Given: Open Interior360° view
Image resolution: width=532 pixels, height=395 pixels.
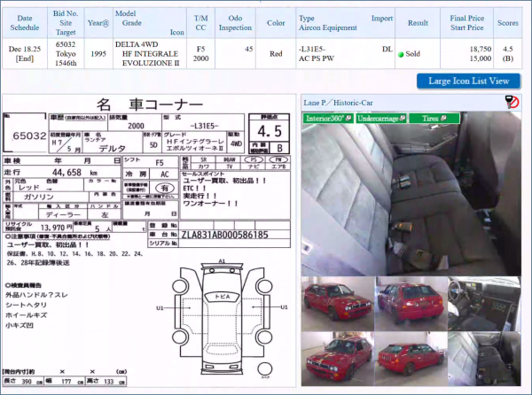Looking at the screenshot, I should click(328, 118).
